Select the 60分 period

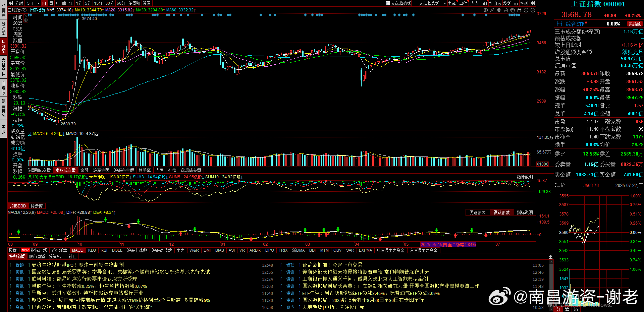pos(121,3)
